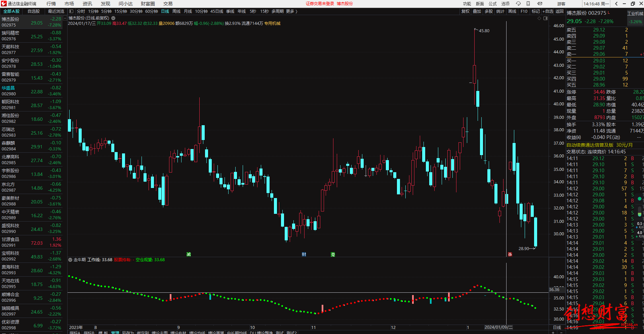Image resolution: width=644 pixels, height=334 pixels.
Task: Select the 5分钟 timeframe
Action: [x=107, y=11]
